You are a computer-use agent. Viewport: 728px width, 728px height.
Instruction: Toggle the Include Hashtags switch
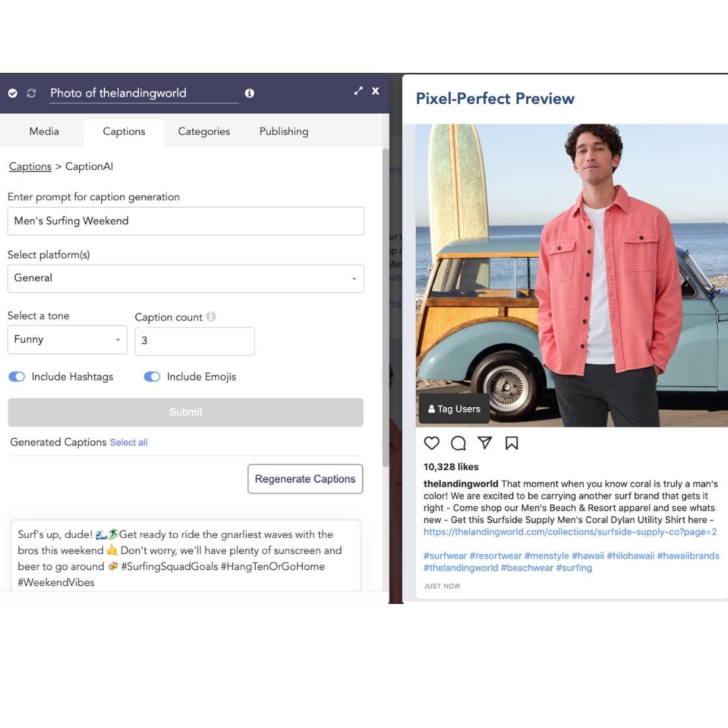click(17, 377)
